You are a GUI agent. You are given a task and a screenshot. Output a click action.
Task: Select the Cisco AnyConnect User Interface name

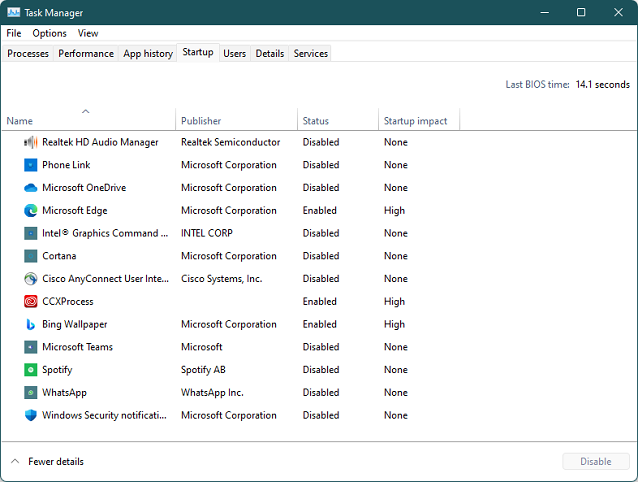pos(105,279)
